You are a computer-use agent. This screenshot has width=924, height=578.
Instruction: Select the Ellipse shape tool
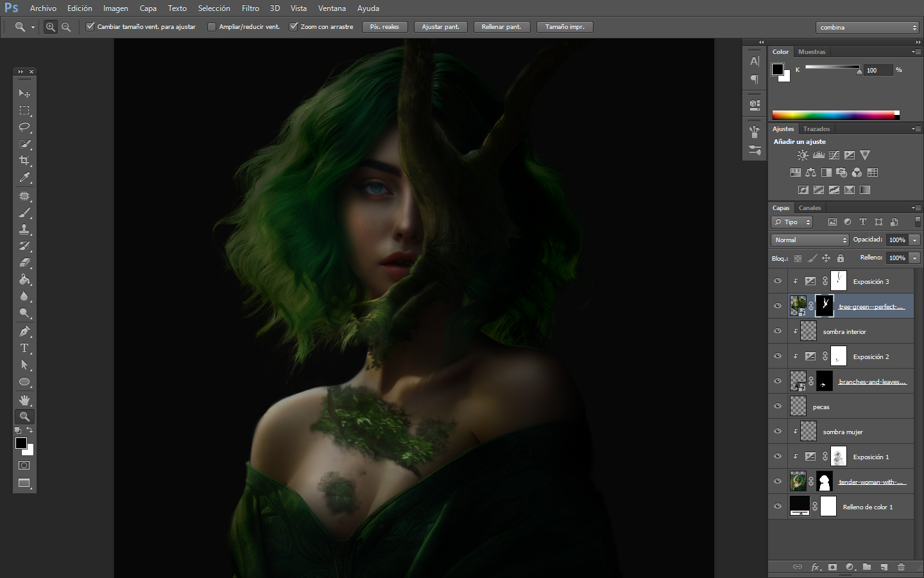pos(24,382)
